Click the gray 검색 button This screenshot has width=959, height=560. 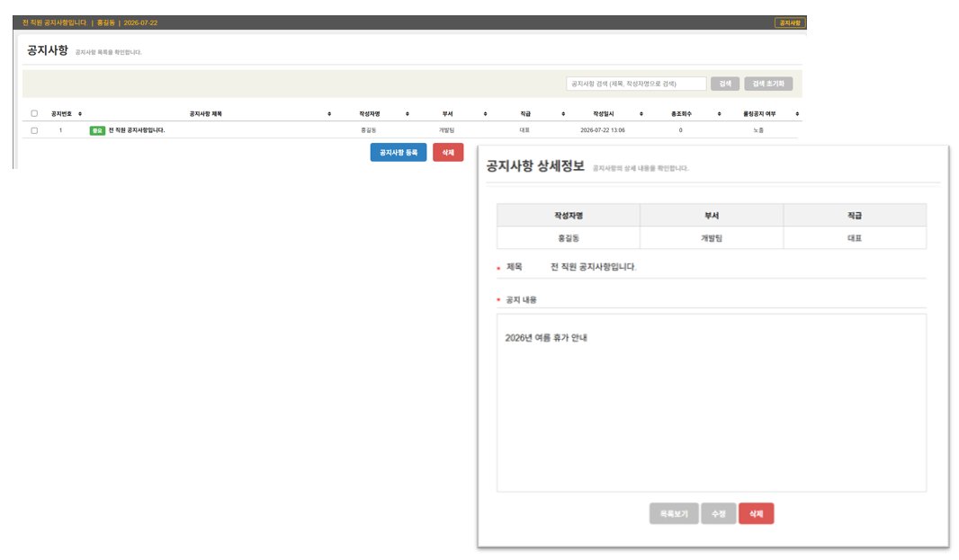725,84
